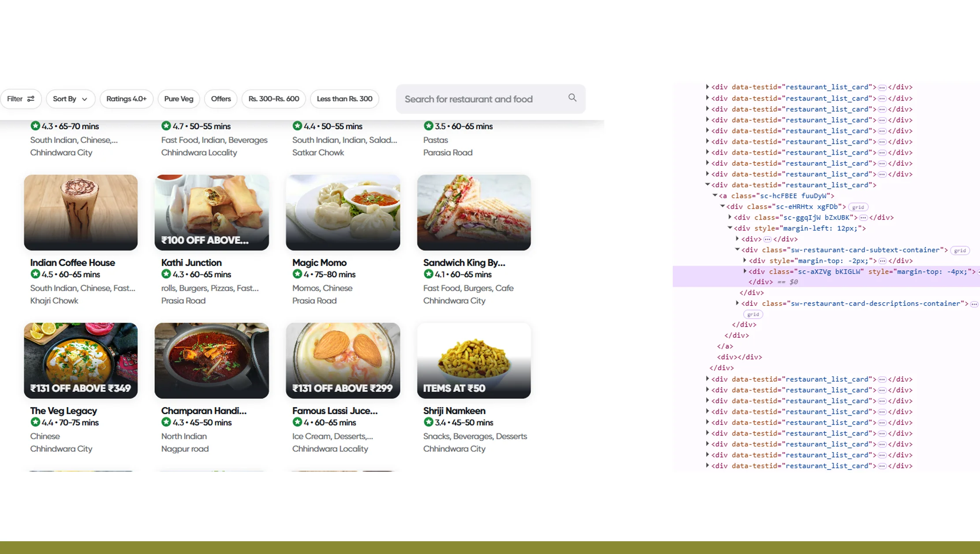Click grid badge beside sw-restaurant-card-subtext-container
The height and width of the screenshot is (554, 980).
pos(960,250)
